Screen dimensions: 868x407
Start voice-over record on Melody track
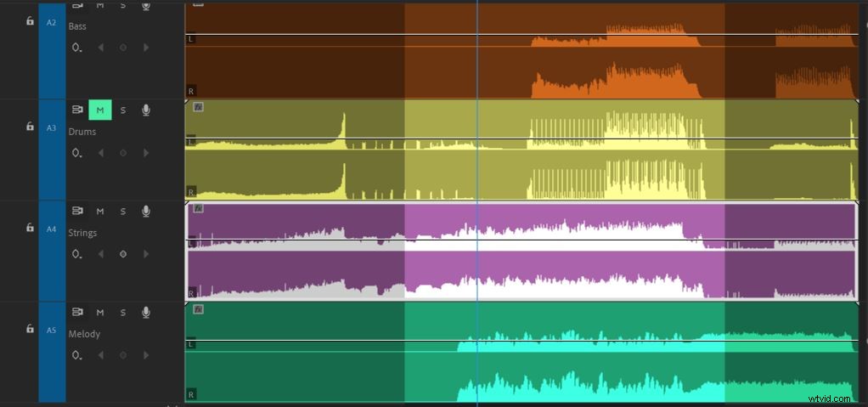(x=146, y=313)
